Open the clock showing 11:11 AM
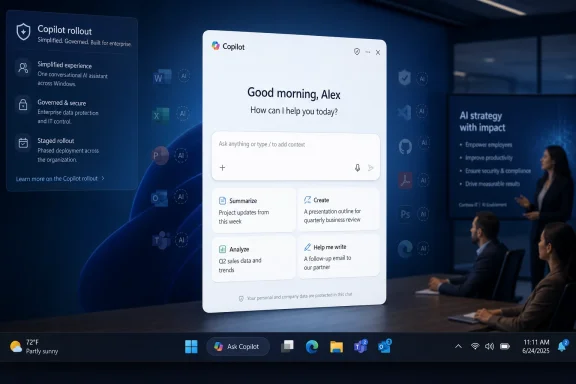This screenshot has height=384, width=576. [536, 347]
